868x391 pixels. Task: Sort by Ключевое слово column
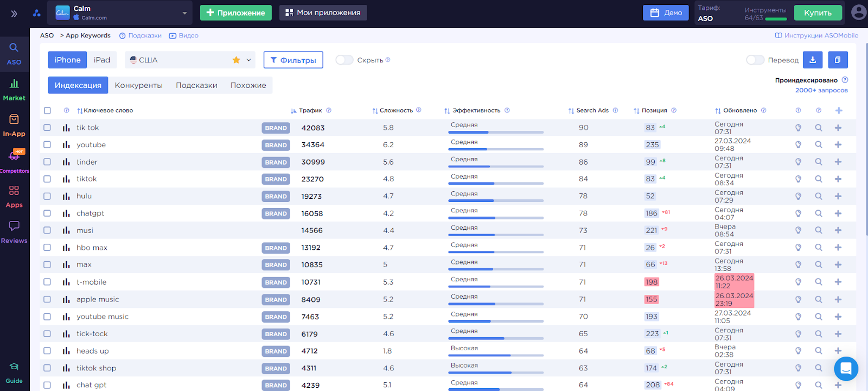pyautogui.click(x=105, y=110)
